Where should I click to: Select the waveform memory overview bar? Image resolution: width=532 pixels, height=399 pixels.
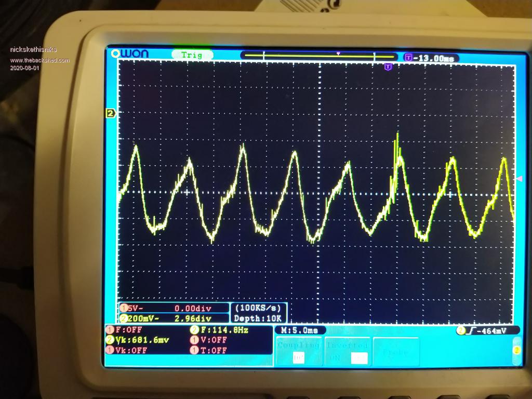click(319, 56)
